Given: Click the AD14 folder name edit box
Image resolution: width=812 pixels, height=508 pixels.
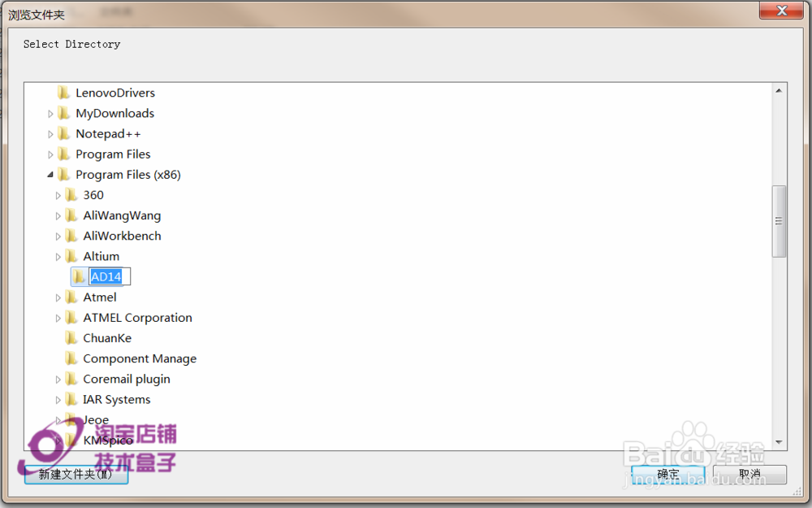Looking at the screenshot, I should (x=110, y=277).
